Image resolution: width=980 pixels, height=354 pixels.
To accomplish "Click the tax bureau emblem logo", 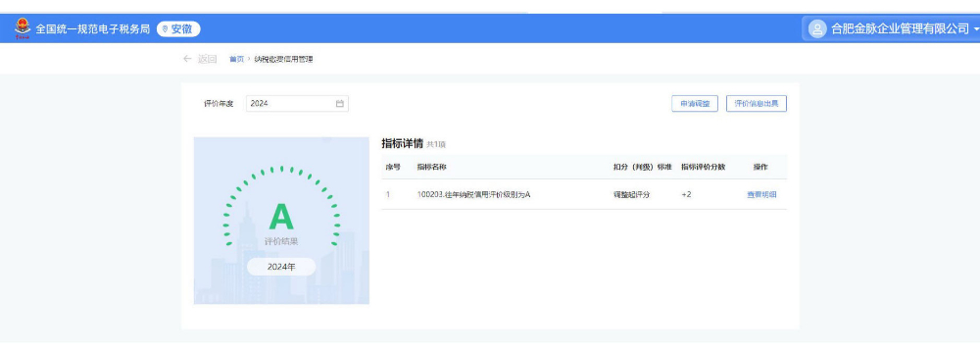I will pos(22,28).
